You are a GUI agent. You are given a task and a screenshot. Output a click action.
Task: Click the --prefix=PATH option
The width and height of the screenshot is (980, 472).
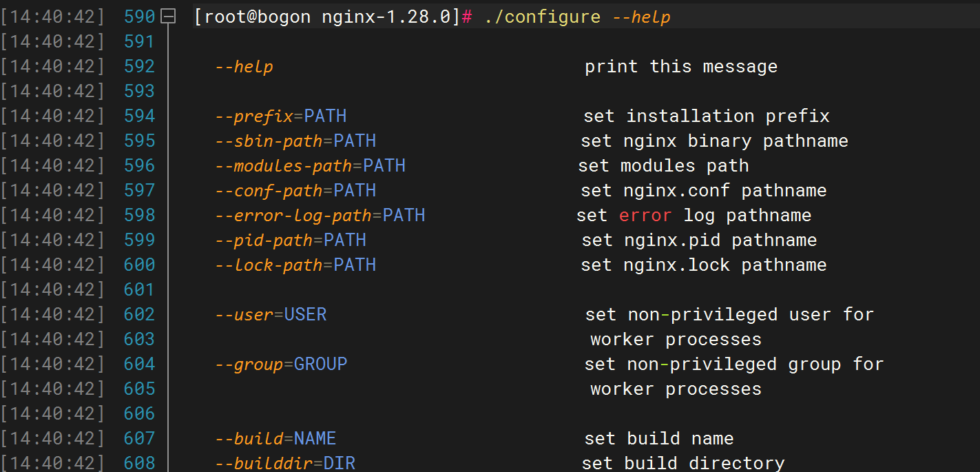[281, 116]
